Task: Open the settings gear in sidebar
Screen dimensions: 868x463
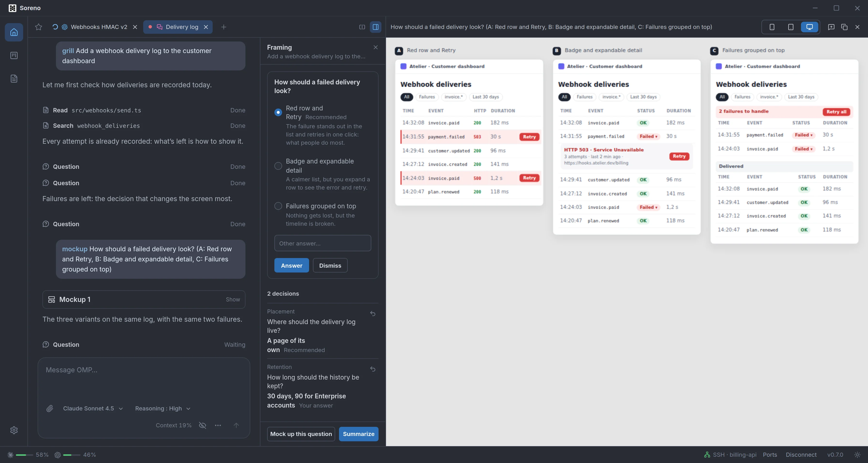Action: point(14,430)
